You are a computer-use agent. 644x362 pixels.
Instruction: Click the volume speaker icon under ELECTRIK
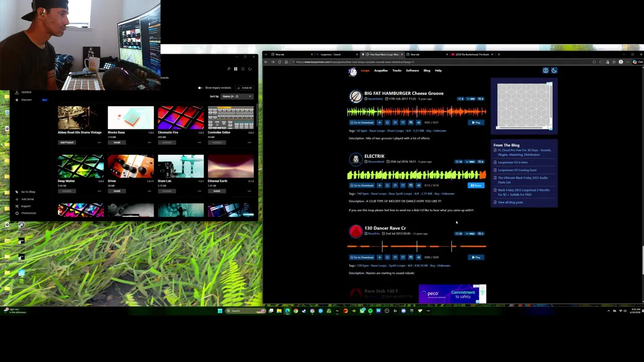click(x=418, y=185)
